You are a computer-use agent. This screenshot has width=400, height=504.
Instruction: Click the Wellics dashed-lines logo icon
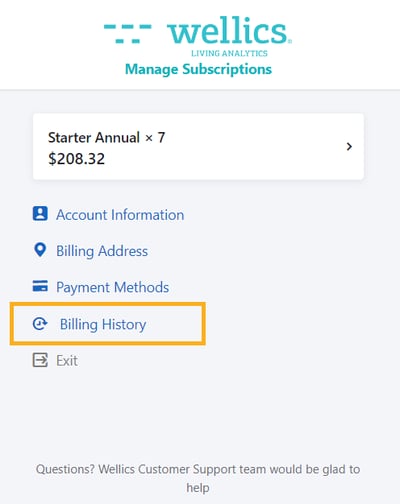click(128, 33)
